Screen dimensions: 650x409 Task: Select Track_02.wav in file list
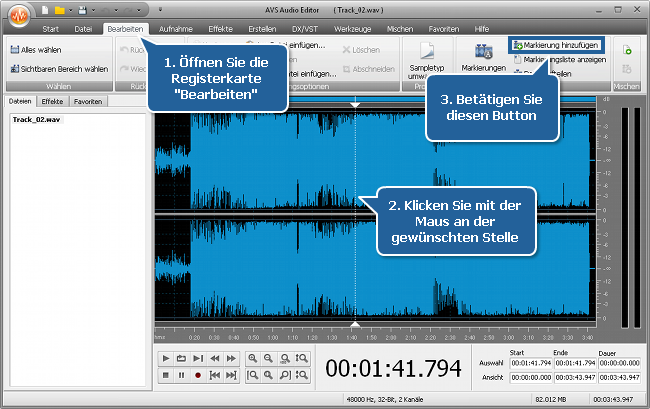[x=36, y=119]
